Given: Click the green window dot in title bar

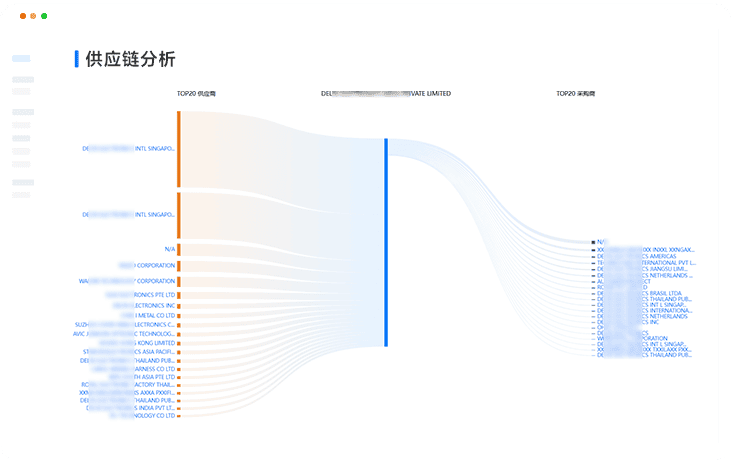Looking at the screenshot, I should 44,17.
